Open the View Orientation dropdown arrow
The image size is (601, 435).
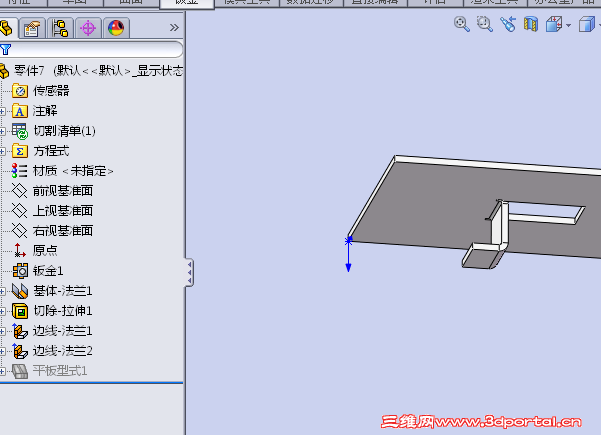(568, 26)
